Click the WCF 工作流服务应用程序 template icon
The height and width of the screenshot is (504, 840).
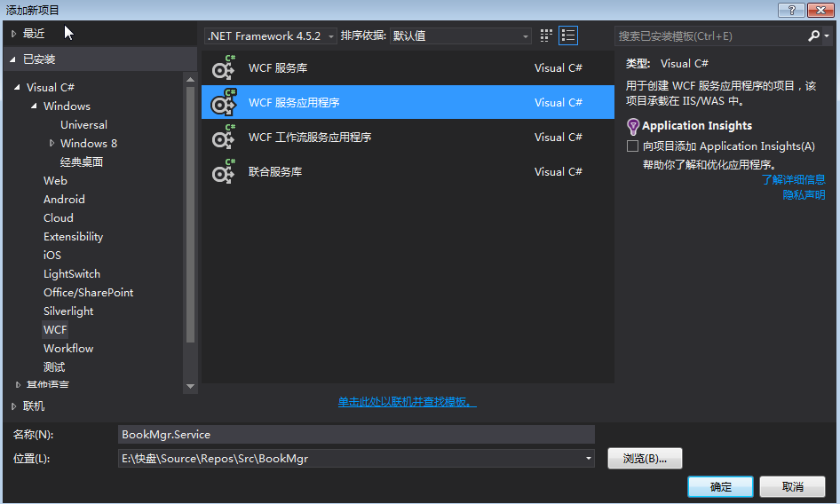pos(223,138)
